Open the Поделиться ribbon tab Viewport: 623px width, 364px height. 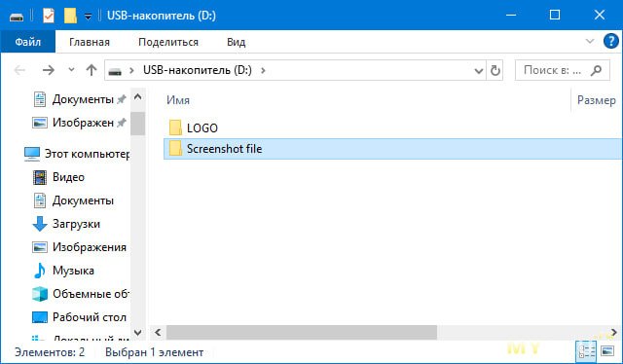tap(168, 42)
